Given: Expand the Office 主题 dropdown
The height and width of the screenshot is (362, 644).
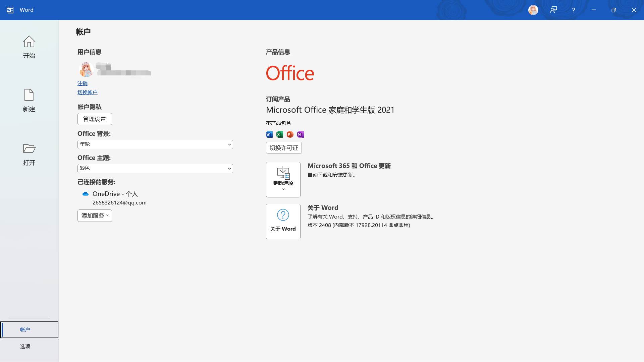Looking at the screenshot, I should pyautogui.click(x=155, y=169).
